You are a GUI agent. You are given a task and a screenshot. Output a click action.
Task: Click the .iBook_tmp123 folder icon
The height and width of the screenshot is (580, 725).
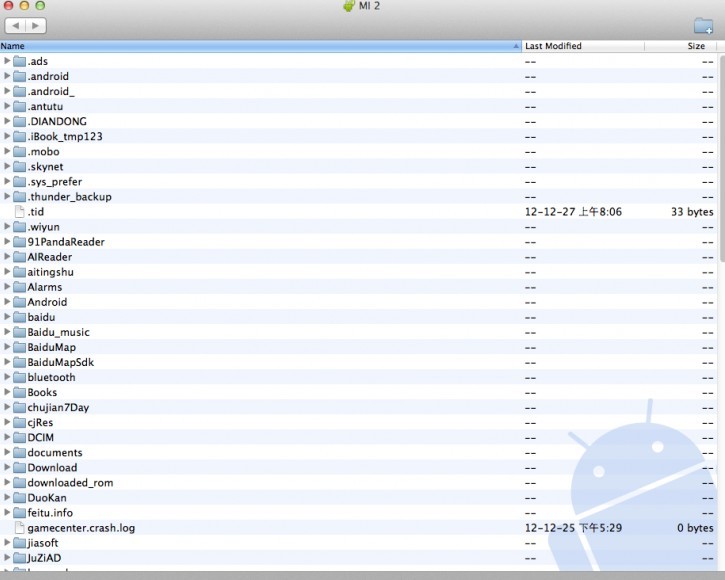pyautogui.click(x=19, y=136)
